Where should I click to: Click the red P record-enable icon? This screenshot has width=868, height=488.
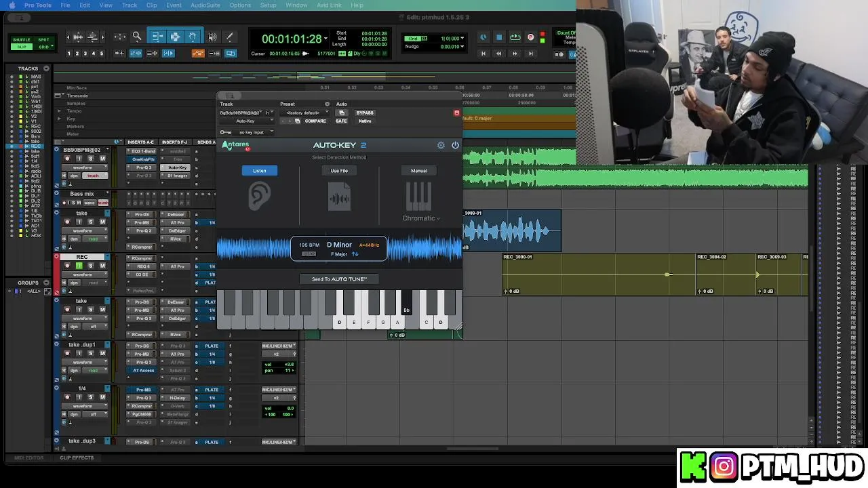(530, 37)
